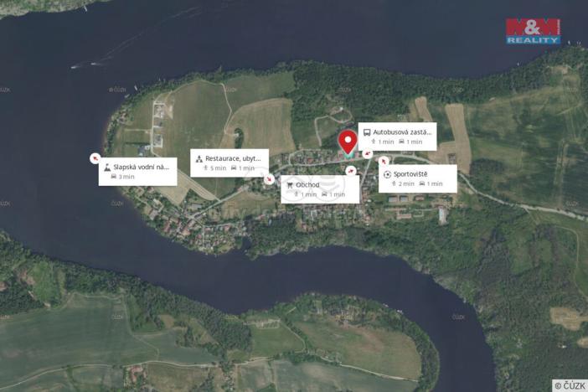Click the soccer ball icon beside Sportoviště

(x=387, y=174)
